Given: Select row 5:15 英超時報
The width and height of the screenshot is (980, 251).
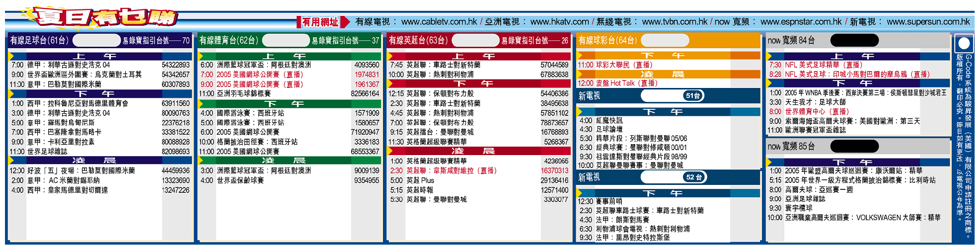Looking at the screenshot, I should tap(479, 190).
